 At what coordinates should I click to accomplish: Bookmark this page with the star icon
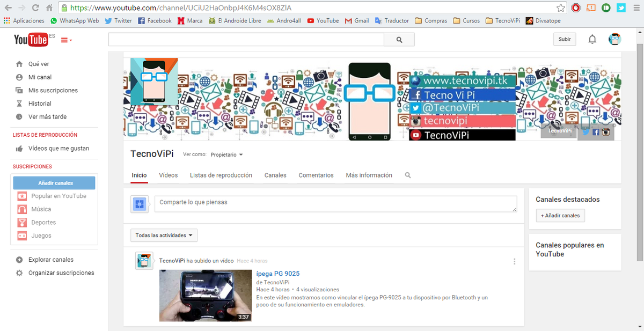(561, 8)
